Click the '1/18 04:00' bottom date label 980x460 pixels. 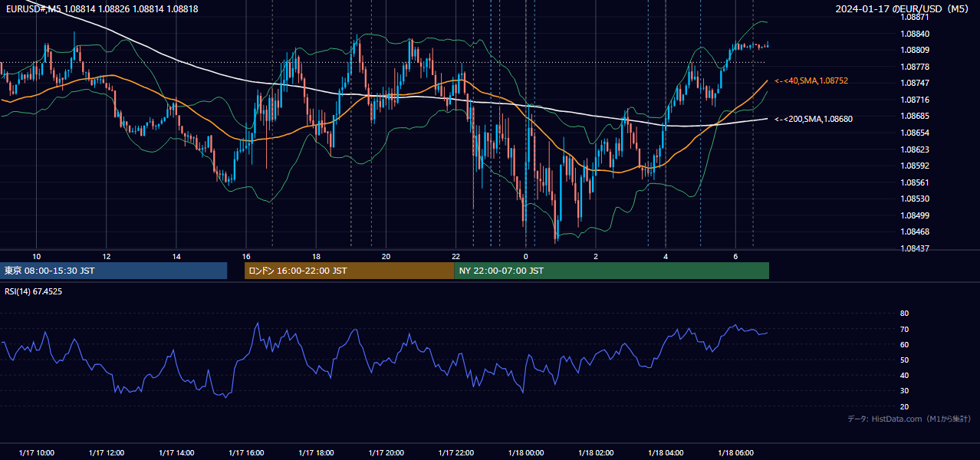coord(666,452)
